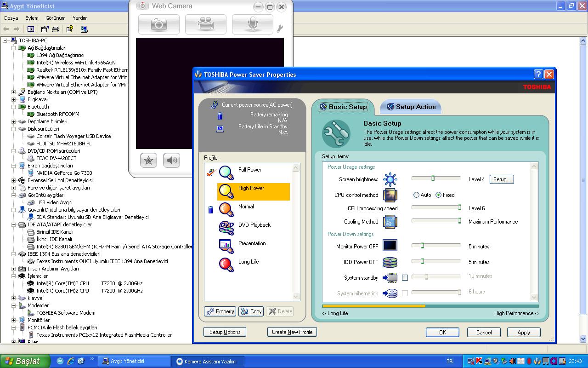Open the Görünüm menu
The image size is (588, 368).
tap(56, 18)
